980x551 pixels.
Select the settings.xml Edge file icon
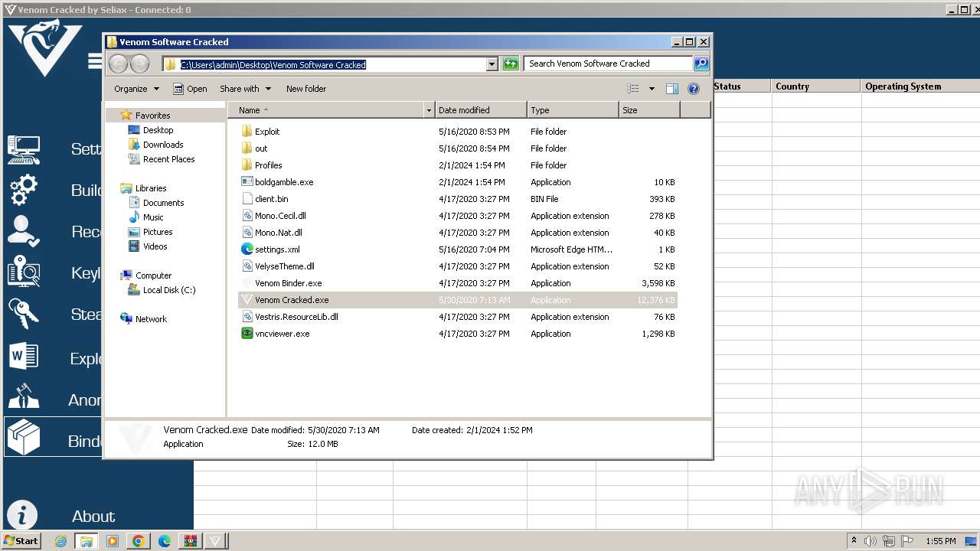click(247, 249)
